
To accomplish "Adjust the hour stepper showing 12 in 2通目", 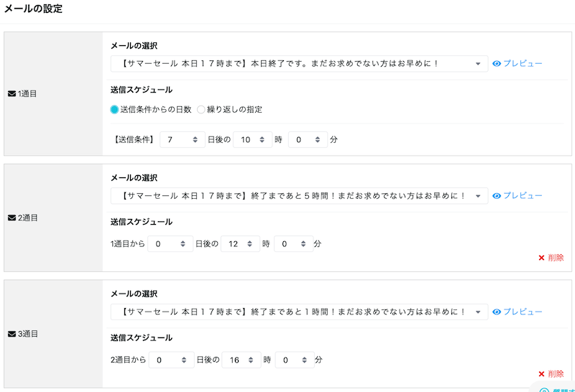I will pyautogui.click(x=249, y=244).
